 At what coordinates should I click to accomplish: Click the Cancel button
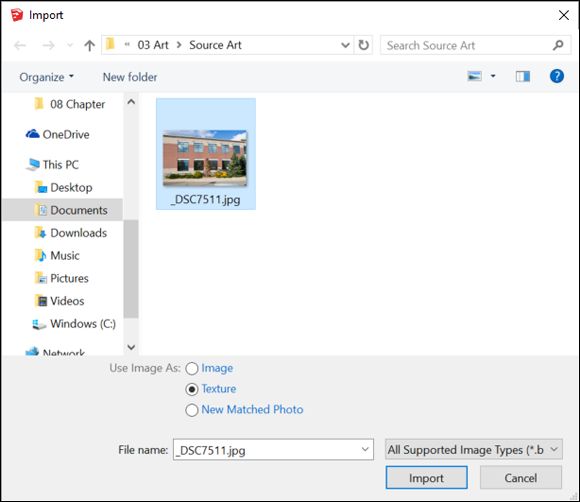pyautogui.click(x=521, y=478)
